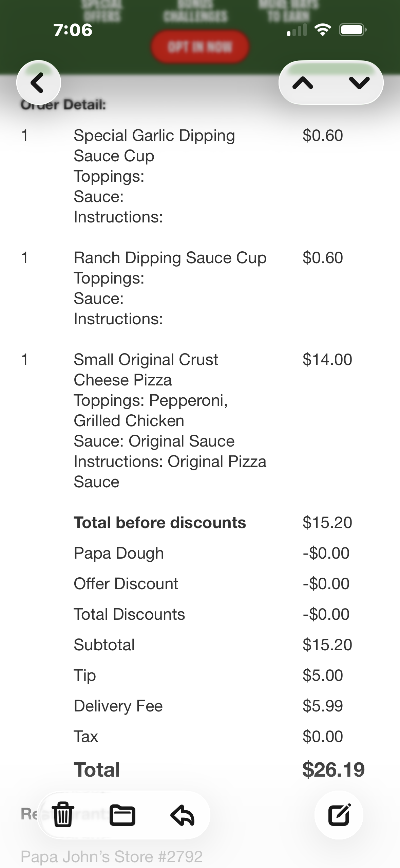Tap the battery indicator in status bar
The height and width of the screenshot is (868, 400).
point(353,30)
